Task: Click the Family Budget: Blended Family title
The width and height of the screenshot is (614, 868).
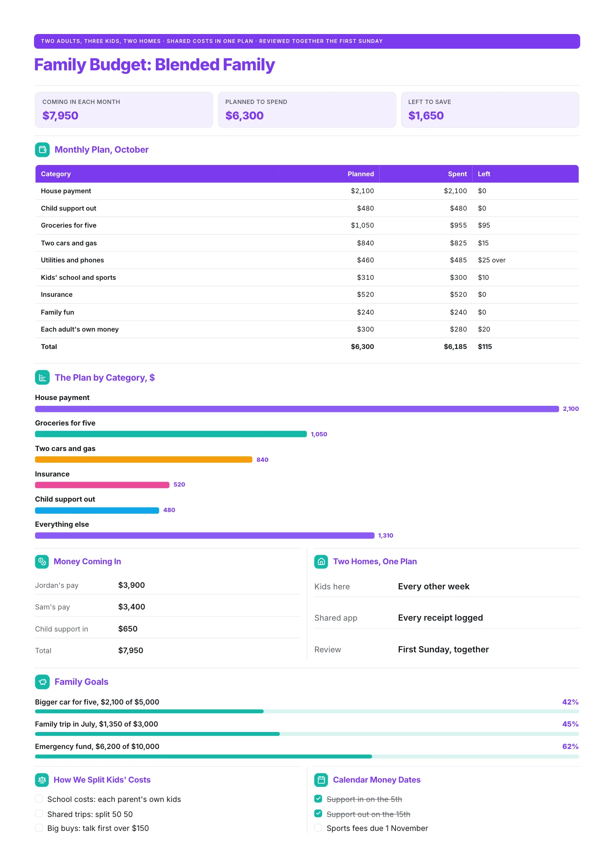Action: click(x=155, y=65)
